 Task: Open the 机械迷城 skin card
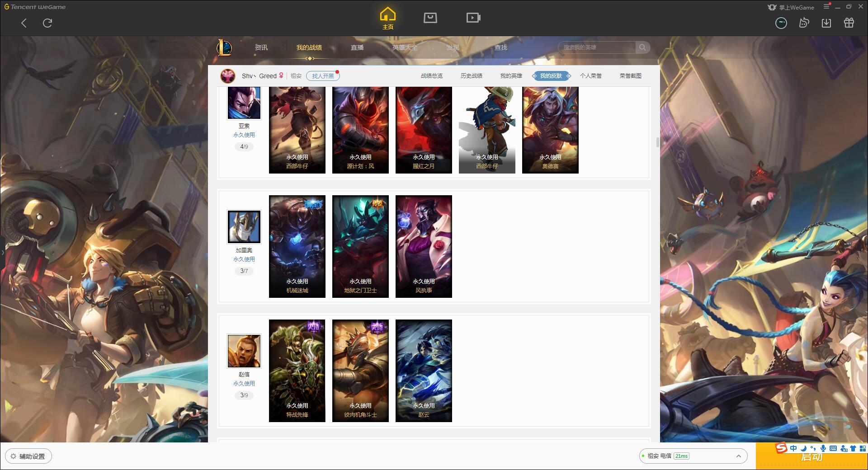297,246
